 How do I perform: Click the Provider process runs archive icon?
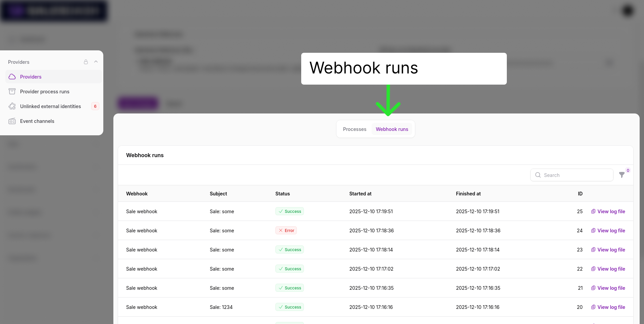click(x=12, y=92)
